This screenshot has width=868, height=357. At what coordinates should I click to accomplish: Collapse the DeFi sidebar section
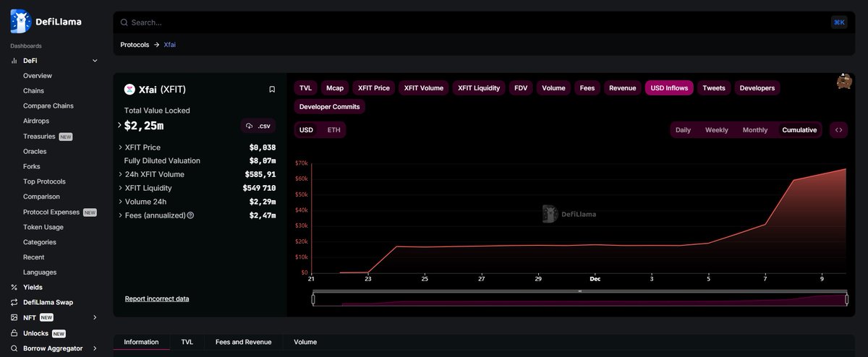click(x=95, y=61)
